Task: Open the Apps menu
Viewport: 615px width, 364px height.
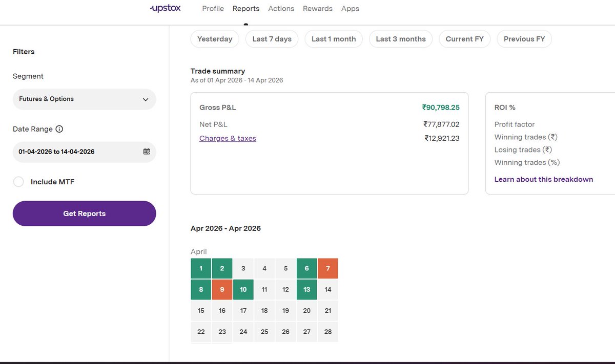Action: pos(350,9)
